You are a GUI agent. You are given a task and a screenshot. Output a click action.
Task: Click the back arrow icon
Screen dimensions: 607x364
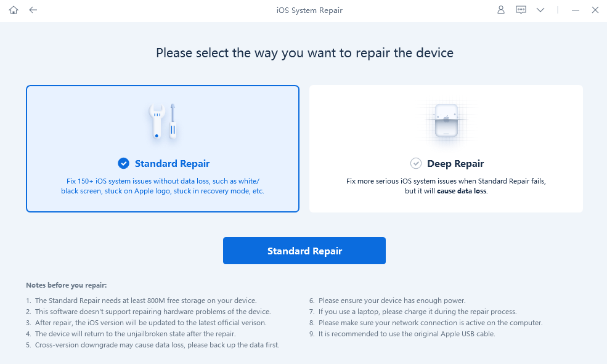pos(33,10)
